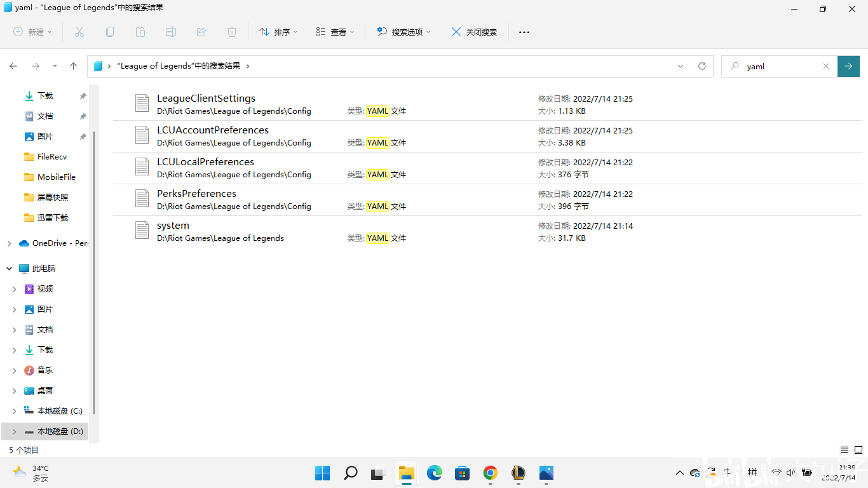
Task: Switch to details view layout
Action: 844,450
